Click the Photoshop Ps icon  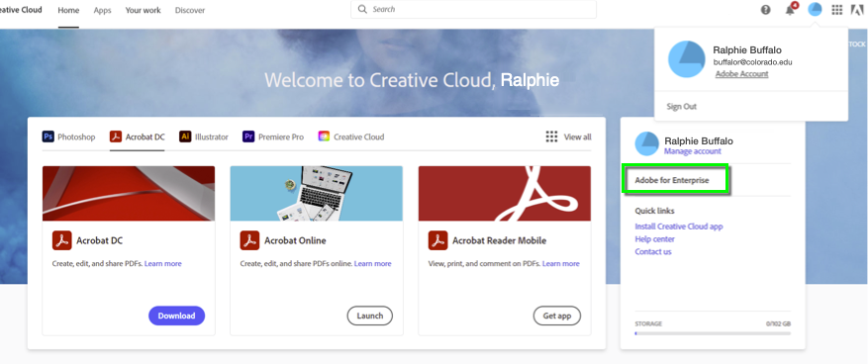[48, 136]
